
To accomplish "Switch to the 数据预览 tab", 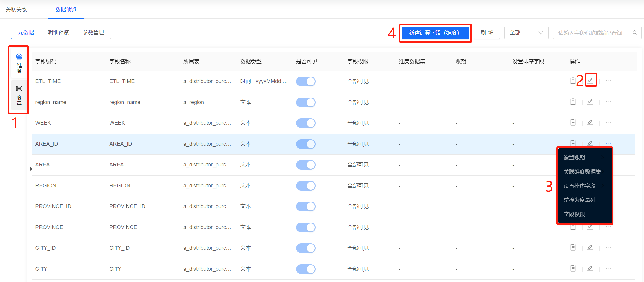I will (66, 9).
